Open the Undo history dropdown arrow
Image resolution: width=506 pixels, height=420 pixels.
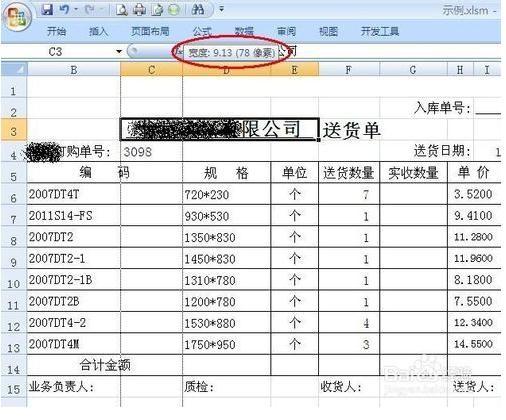[x=76, y=10]
